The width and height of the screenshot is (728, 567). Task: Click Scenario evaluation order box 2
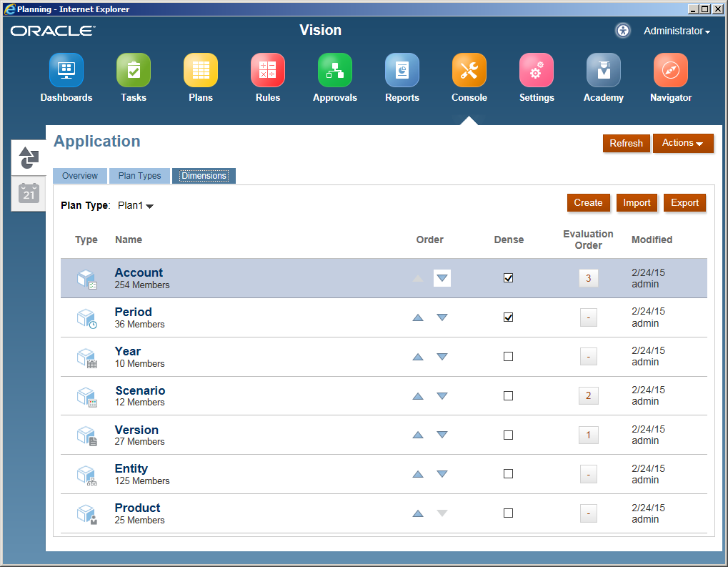tap(588, 395)
